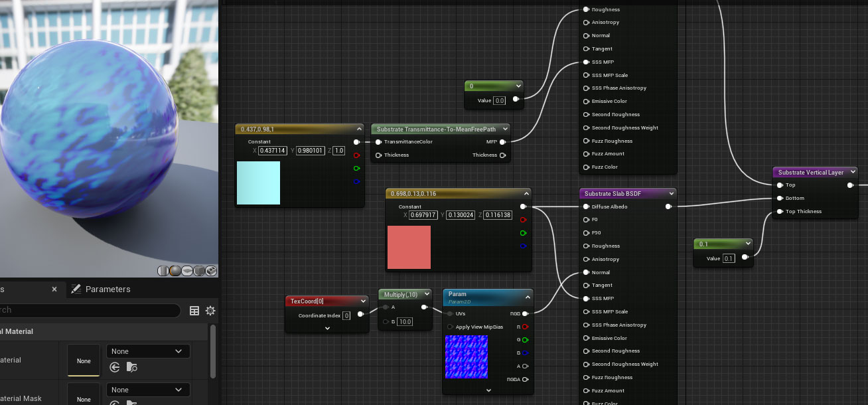868x405 pixels.
Task: Open the None dropdown for Material Mask
Action: tap(147, 389)
